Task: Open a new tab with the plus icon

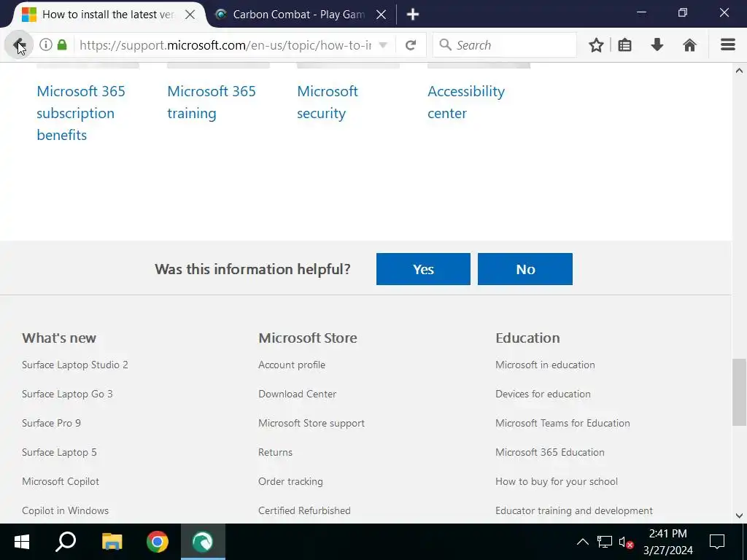Action: [413, 15]
